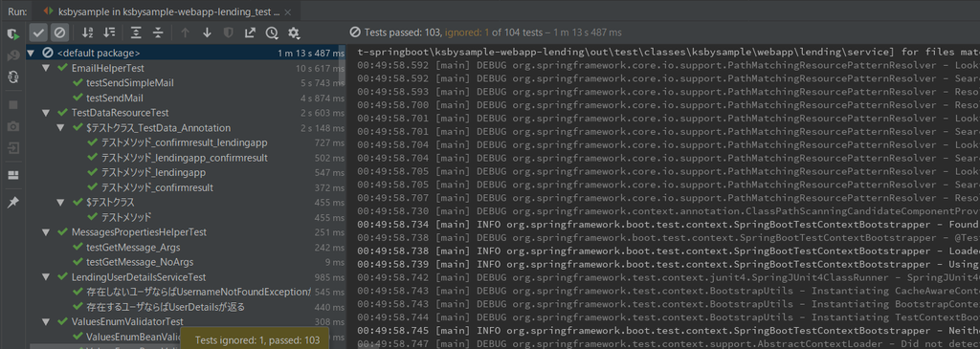Go to next failed test arrow
The height and width of the screenshot is (349, 980).
pyautogui.click(x=207, y=33)
